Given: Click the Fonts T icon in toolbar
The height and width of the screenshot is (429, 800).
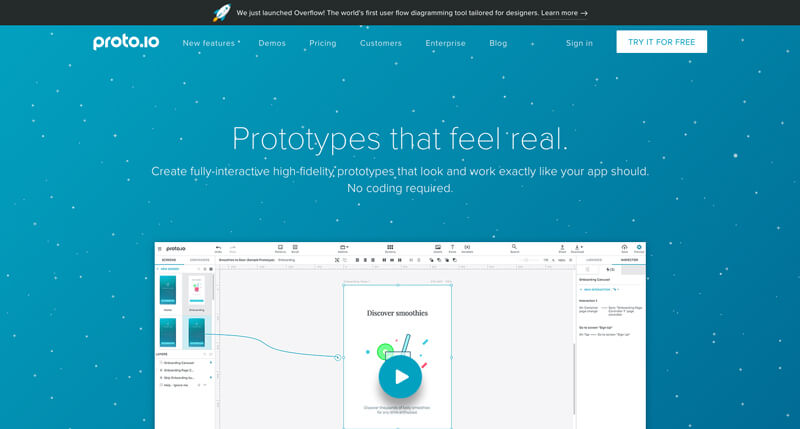Looking at the screenshot, I should tap(453, 248).
